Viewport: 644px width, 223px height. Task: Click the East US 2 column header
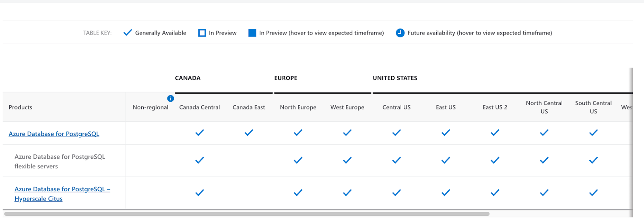[x=495, y=107]
